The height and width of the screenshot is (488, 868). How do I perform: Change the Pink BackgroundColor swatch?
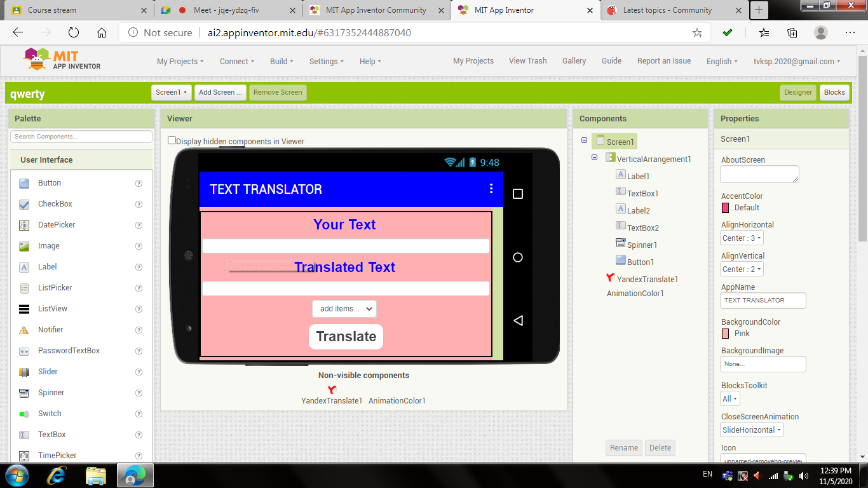point(727,333)
